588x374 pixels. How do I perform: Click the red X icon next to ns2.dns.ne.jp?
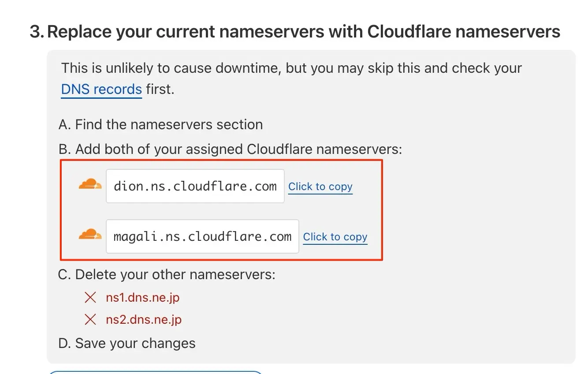90,320
